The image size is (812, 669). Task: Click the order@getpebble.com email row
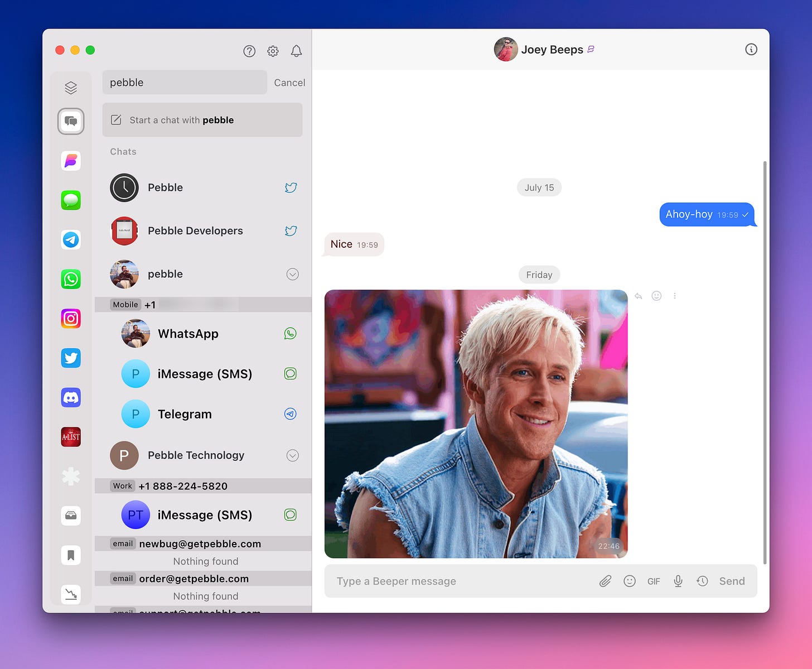click(x=203, y=579)
